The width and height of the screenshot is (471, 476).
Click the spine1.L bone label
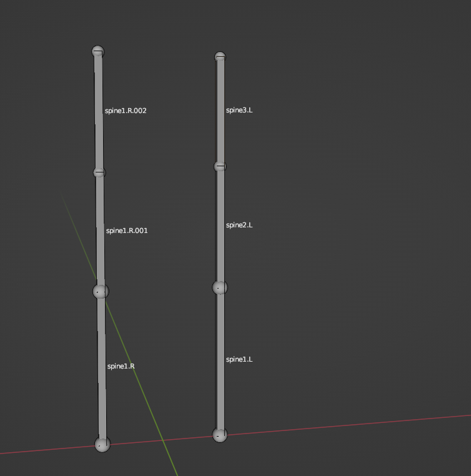(239, 359)
